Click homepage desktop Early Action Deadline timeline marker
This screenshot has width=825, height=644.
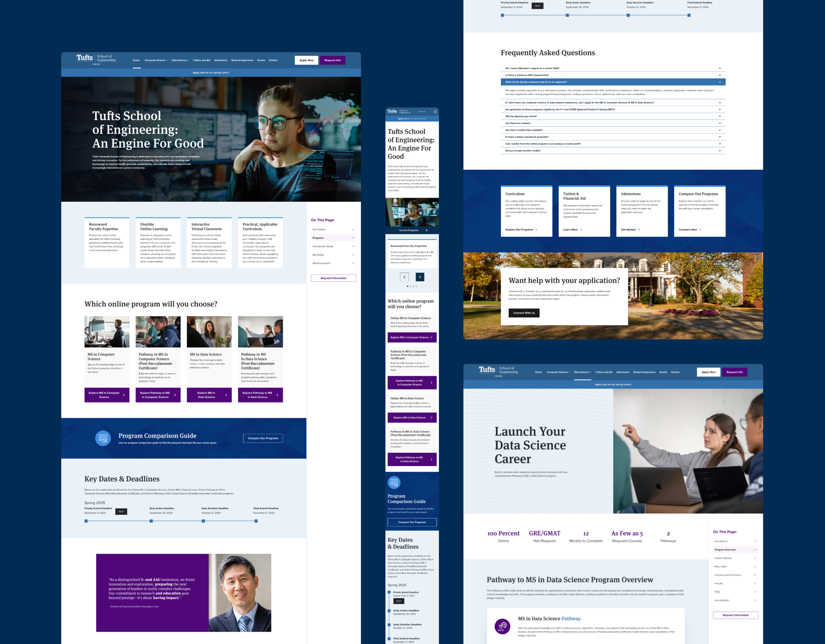pyautogui.click(x=151, y=521)
